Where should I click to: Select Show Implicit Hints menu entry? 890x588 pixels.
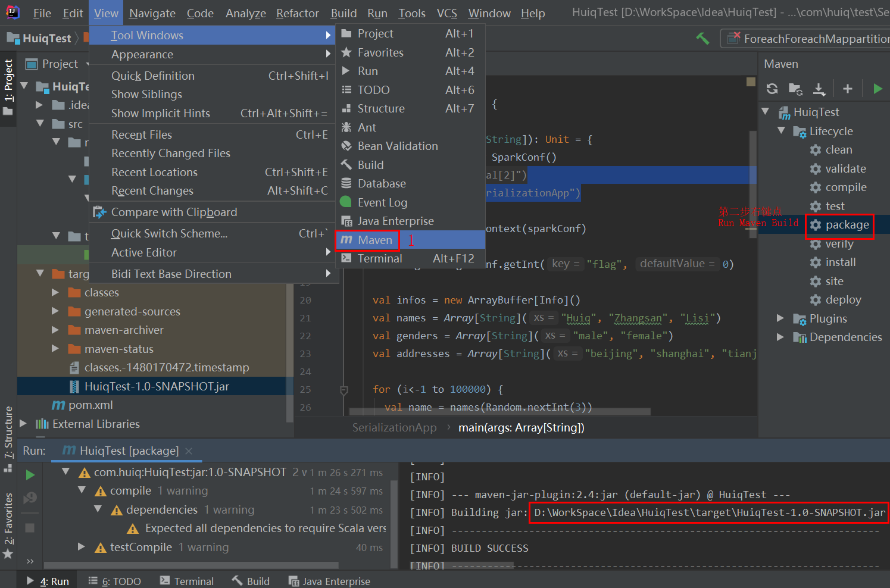pos(213,114)
